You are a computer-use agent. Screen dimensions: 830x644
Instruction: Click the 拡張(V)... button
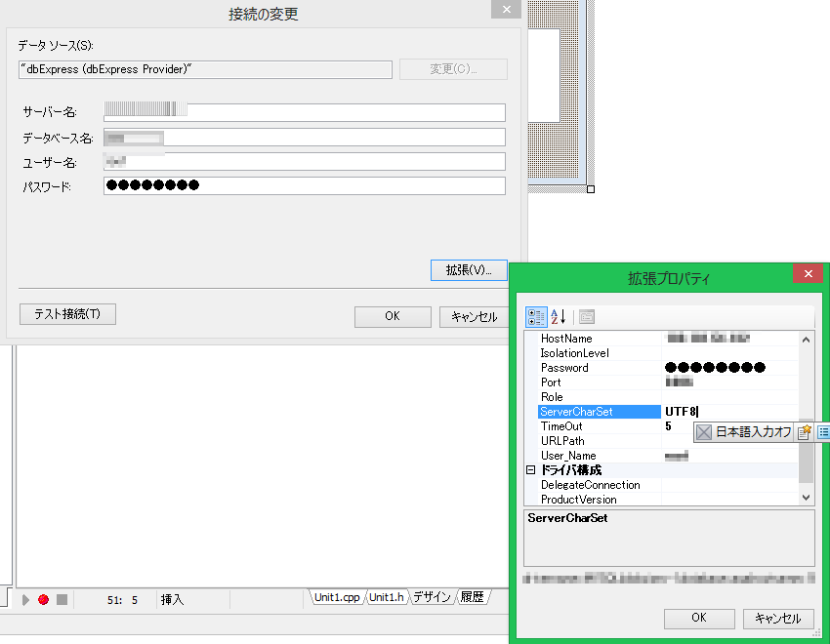click(469, 270)
